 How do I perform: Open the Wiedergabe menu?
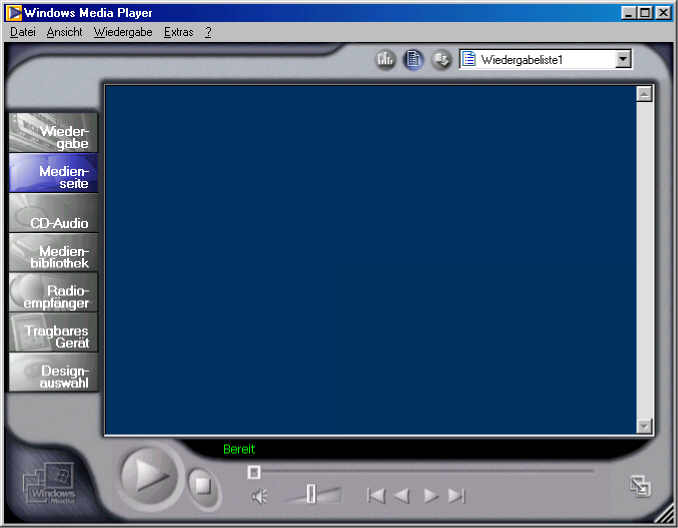(123, 32)
